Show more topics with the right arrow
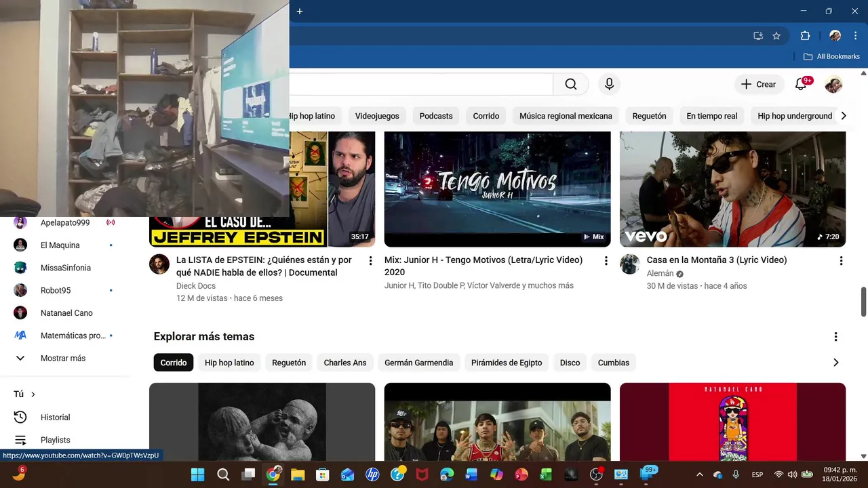 pyautogui.click(x=835, y=363)
